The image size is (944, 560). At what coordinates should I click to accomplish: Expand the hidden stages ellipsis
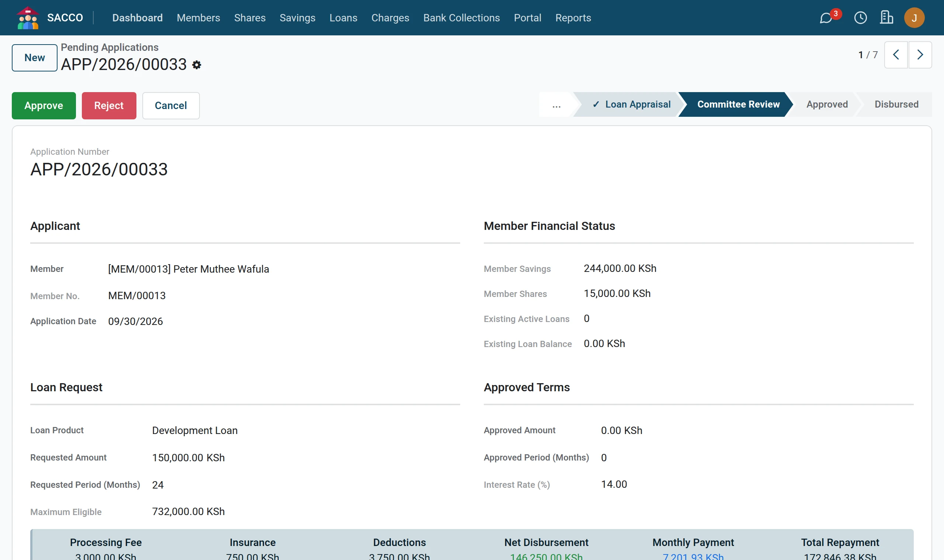[556, 105]
